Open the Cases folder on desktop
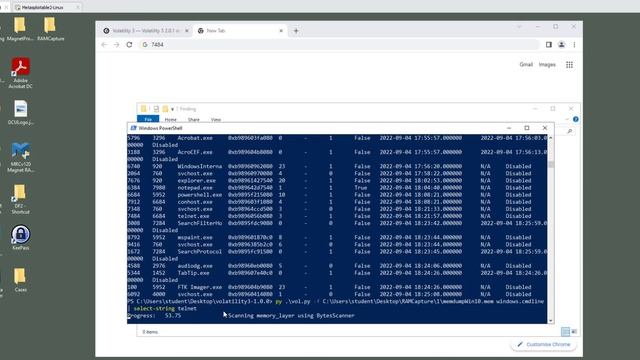The image size is (640, 360). tap(20, 280)
